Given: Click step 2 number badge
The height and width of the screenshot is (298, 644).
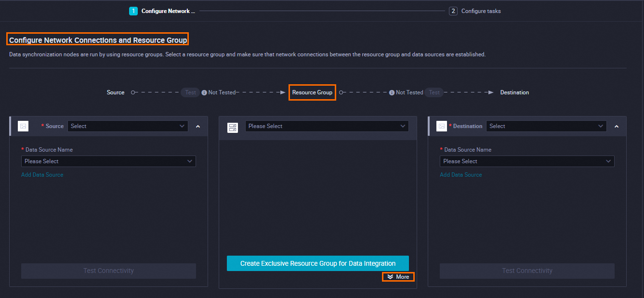Looking at the screenshot, I should [x=453, y=11].
